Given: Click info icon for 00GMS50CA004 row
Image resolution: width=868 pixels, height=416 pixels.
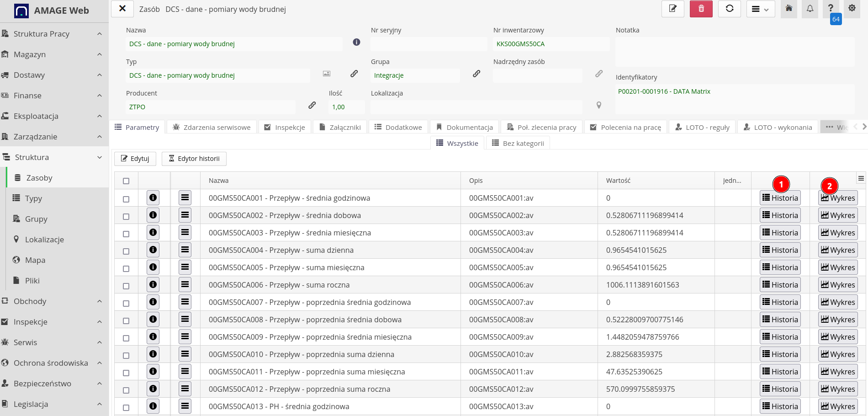Looking at the screenshot, I should click(x=153, y=250).
